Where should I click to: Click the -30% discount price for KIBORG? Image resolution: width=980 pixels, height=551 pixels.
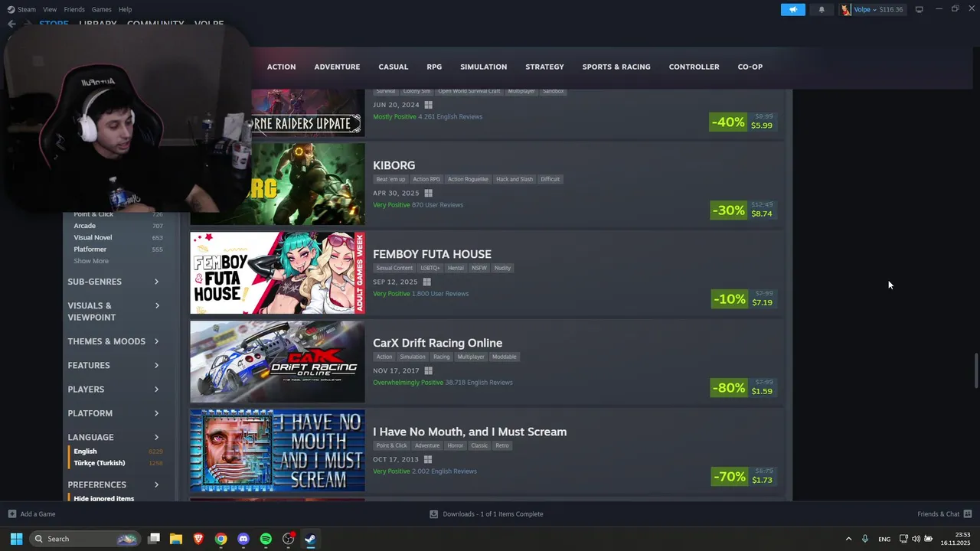(743, 210)
